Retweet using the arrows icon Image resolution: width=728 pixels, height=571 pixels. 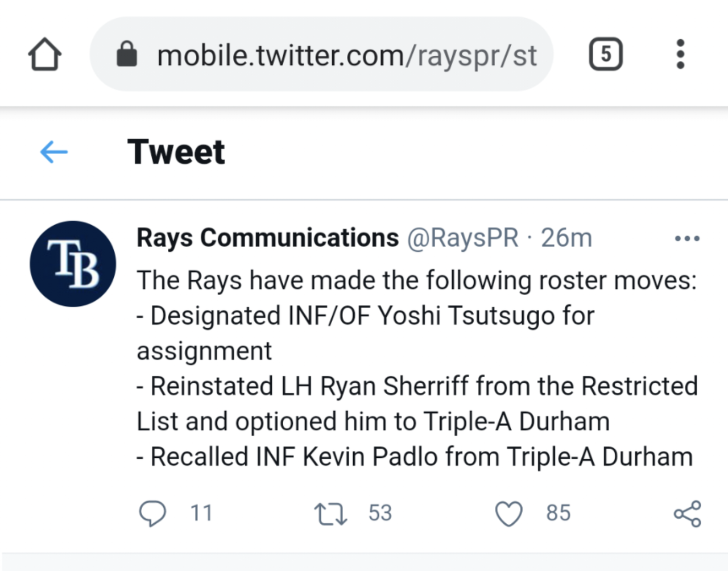tap(330, 513)
